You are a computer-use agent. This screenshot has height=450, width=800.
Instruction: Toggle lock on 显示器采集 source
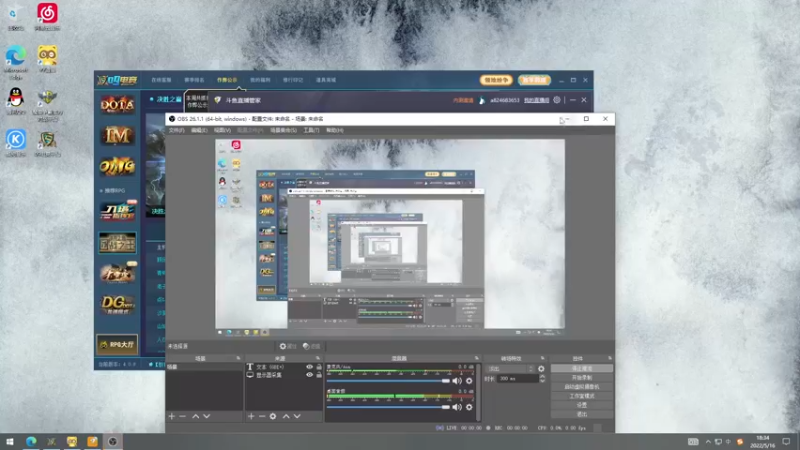pyautogui.click(x=319, y=375)
